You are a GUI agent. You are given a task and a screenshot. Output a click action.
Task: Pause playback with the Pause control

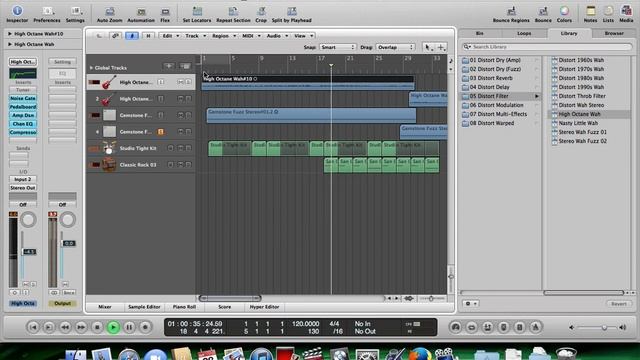click(129, 327)
